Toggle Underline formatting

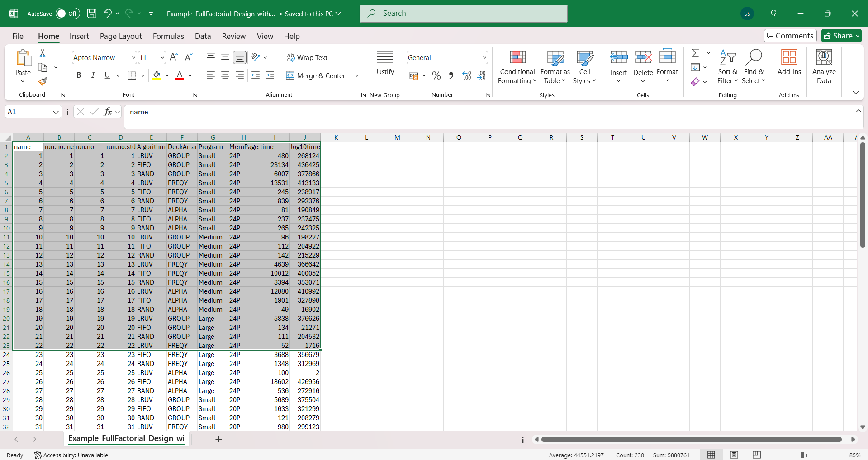(107, 75)
